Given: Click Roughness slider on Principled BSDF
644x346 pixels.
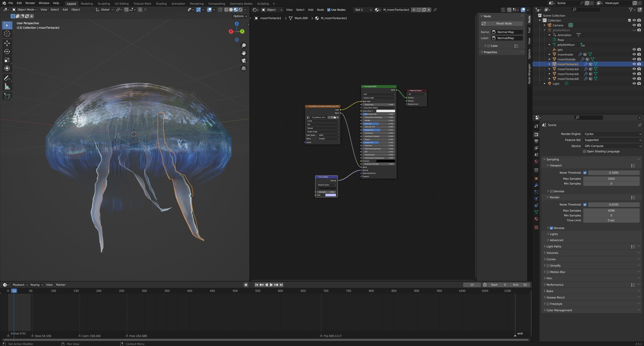Looking at the screenshot, I should (379, 130).
